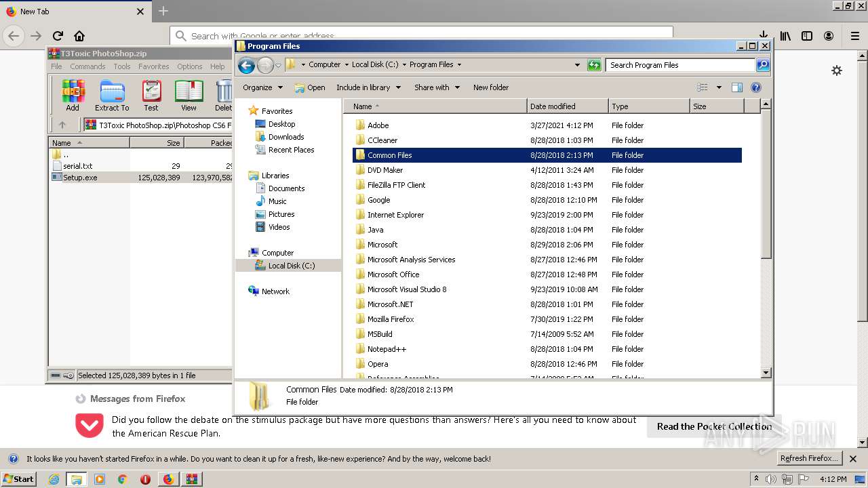Viewport: 868px width, 488px height.
Task: Click Read the Pocket Collection button
Action: pos(714,426)
